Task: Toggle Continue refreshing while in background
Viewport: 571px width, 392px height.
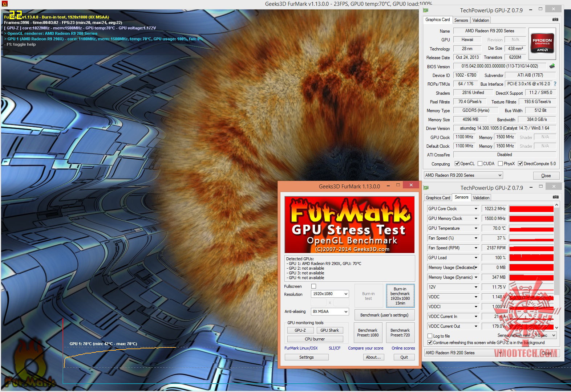Action: [430, 343]
